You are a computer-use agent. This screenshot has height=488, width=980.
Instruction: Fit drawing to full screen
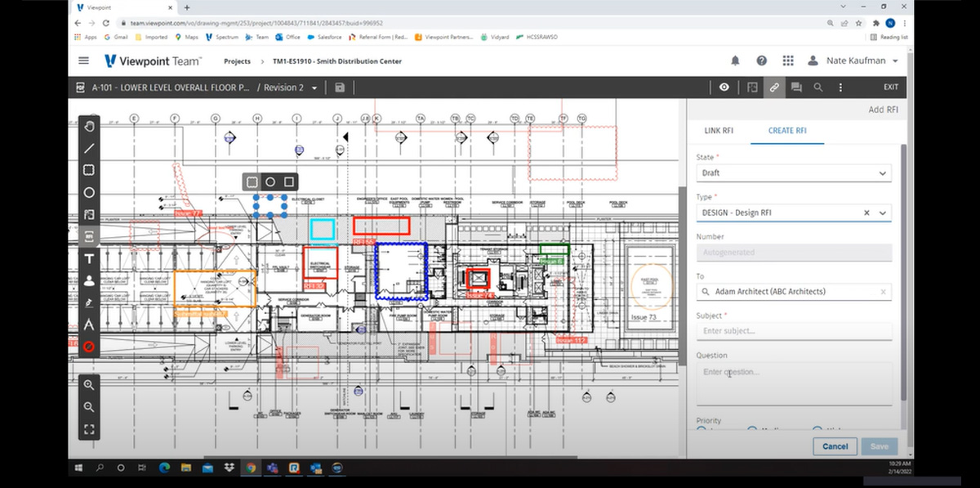(x=89, y=429)
